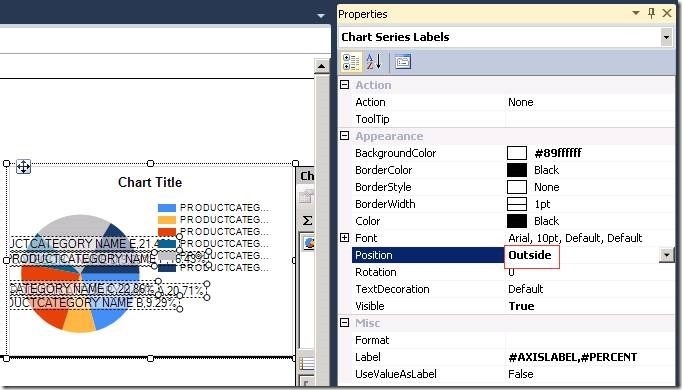This screenshot has width=682, height=390.
Task: Collapse the Action category
Action: pos(344,85)
